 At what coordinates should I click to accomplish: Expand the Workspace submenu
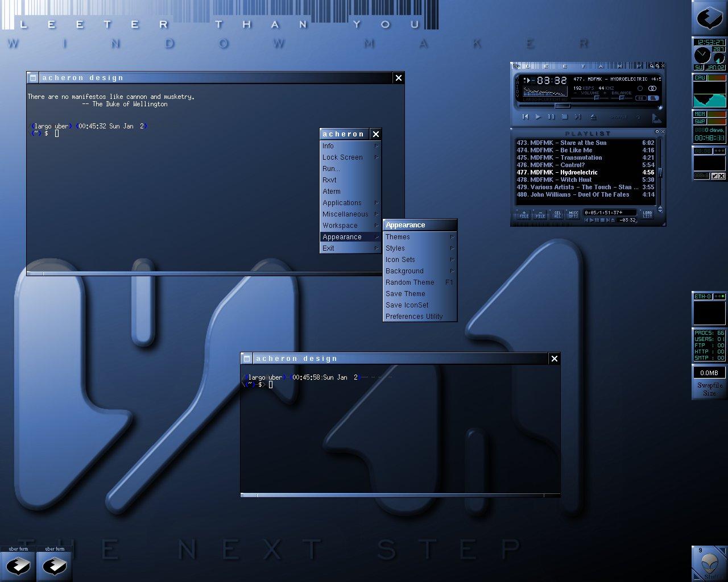tap(350, 226)
